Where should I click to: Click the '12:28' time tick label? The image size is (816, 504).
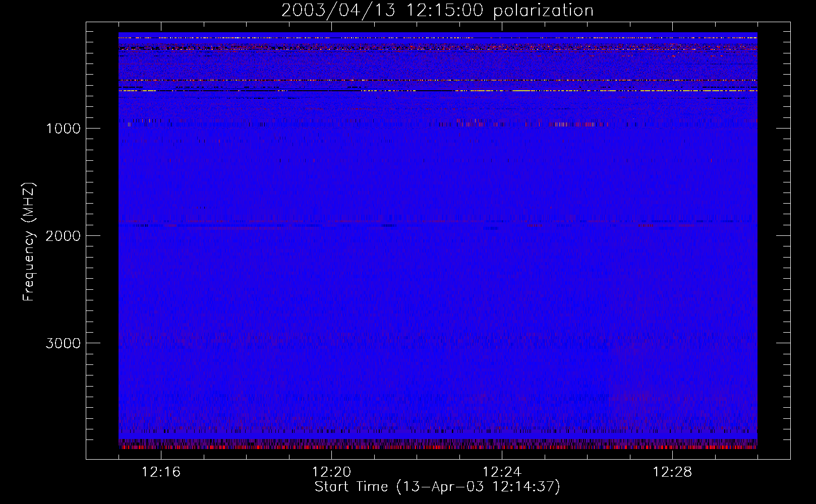pyautogui.click(x=672, y=472)
